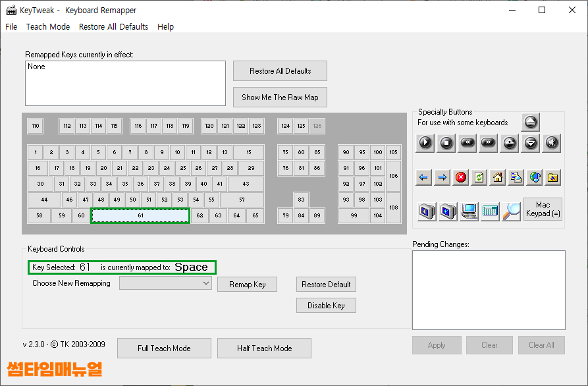Select key 124 on keyboard map
Screen dimensions: 588x386
click(285, 126)
